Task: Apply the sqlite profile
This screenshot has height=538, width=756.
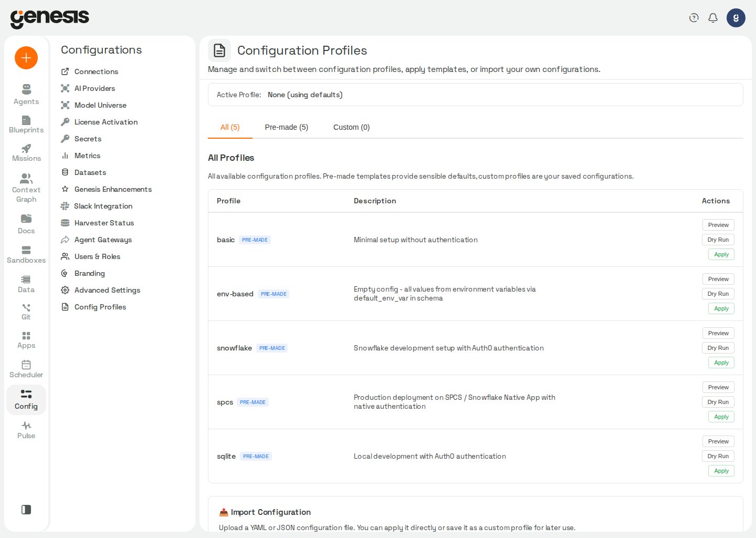Action: (721, 471)
